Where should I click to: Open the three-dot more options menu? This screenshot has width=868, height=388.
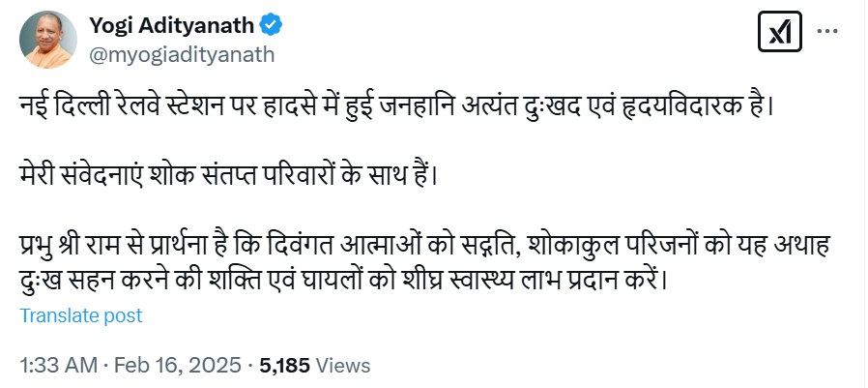(x=828, y=32)
